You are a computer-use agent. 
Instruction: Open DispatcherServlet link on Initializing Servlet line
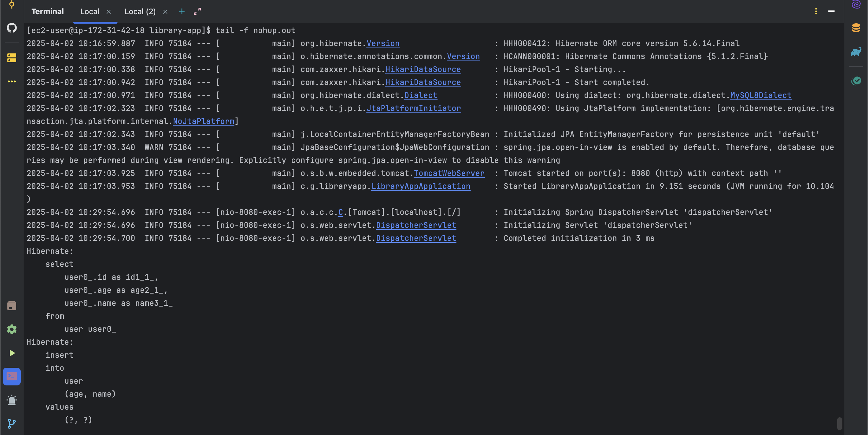[416, 225]
